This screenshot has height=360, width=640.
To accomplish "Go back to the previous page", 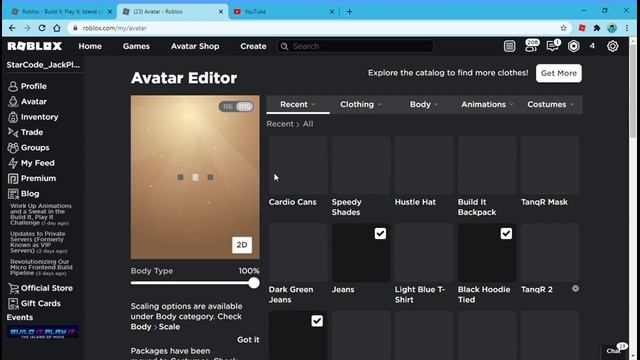I will [12, 28].
